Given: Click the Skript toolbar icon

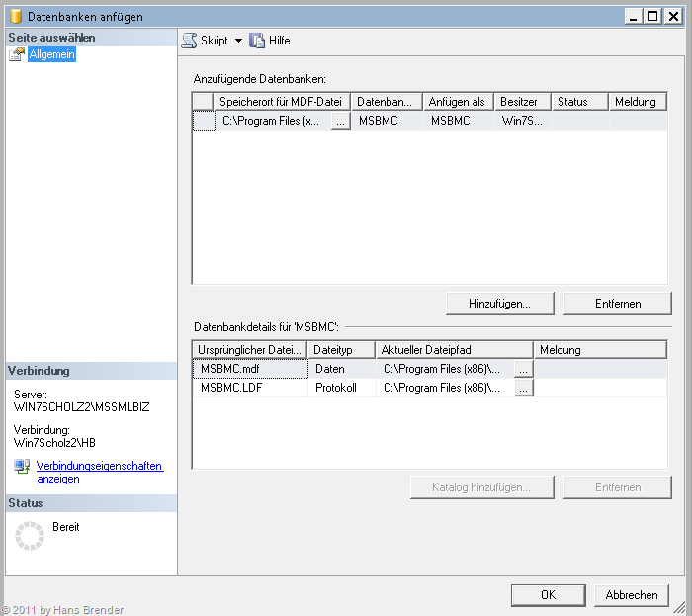Looking at the screenshot, I should coord(188,41).
